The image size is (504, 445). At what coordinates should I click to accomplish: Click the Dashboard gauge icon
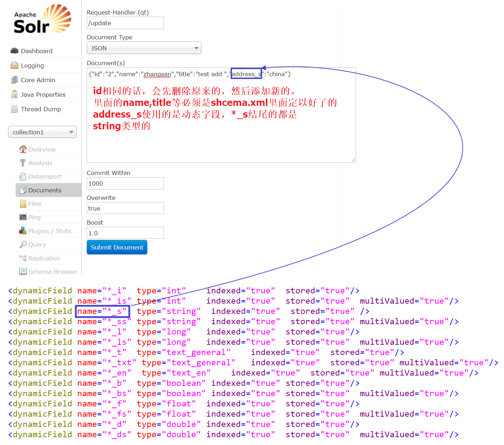coord(15,51)
